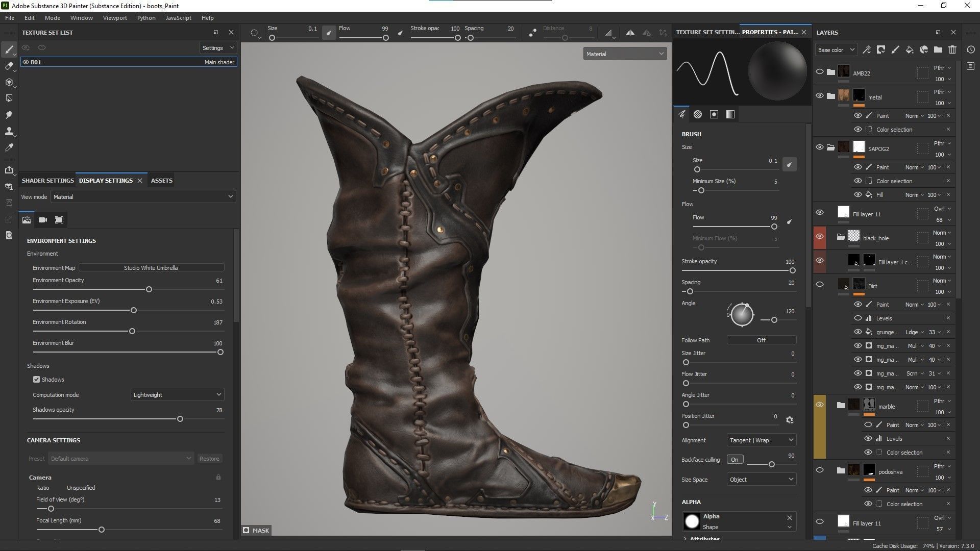Open the camera settings icon tab in Display Settings
Image resolution: width=980 pixels, height=551 pixels.
[x=43, y=220]
